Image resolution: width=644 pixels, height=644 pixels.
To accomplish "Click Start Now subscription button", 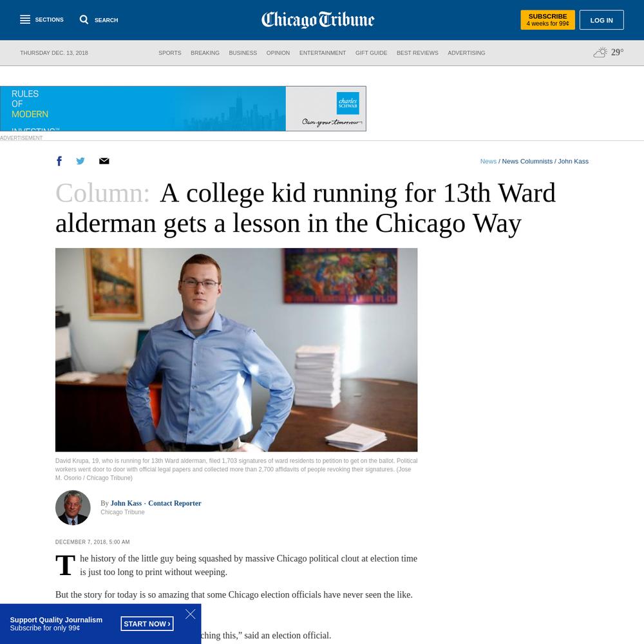I will (147, 623).
